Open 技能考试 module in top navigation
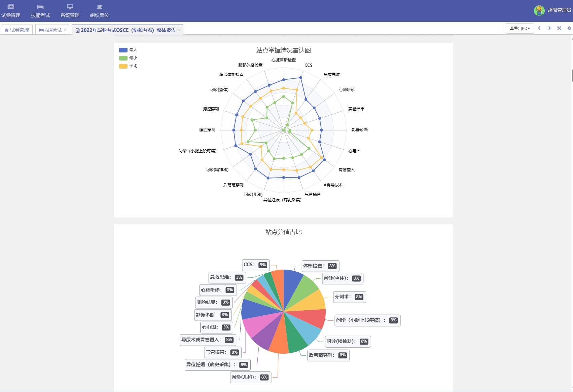This screenshot has width=573, height=392. click(40, 11)
